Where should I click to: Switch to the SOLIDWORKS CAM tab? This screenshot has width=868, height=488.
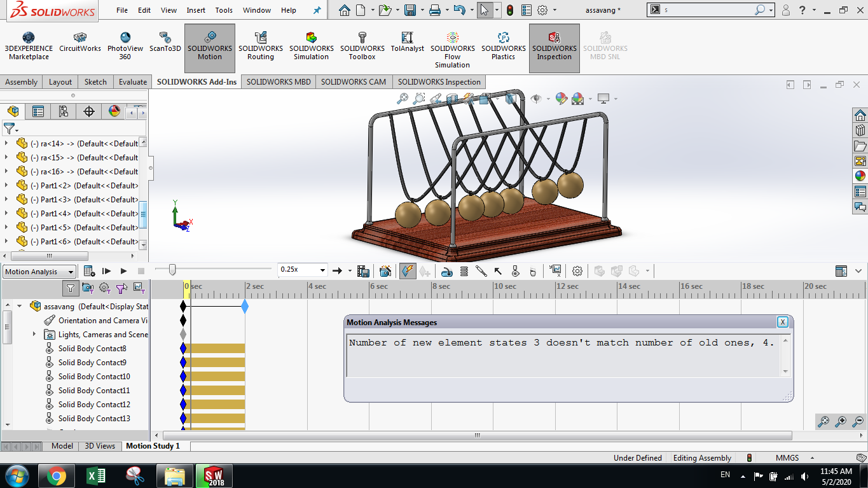354,81
